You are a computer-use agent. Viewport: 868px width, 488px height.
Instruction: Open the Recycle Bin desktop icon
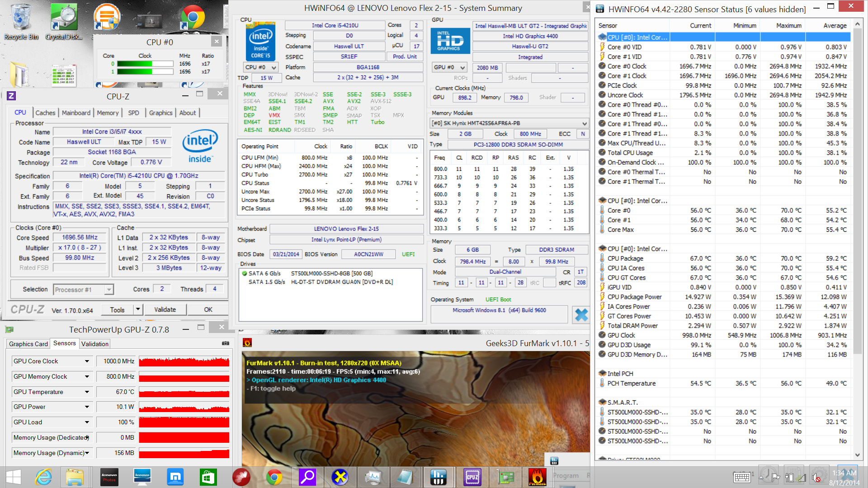[x=21, y=22]
